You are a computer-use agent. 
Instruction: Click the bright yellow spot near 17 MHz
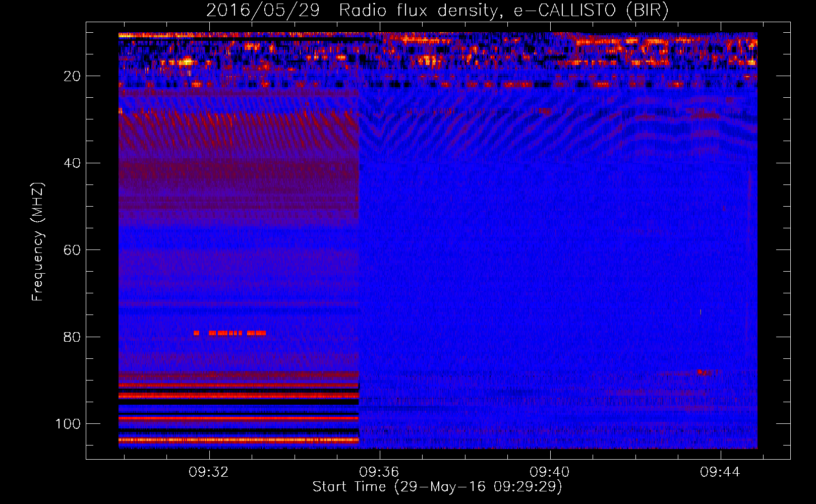(x=187, y=62)
